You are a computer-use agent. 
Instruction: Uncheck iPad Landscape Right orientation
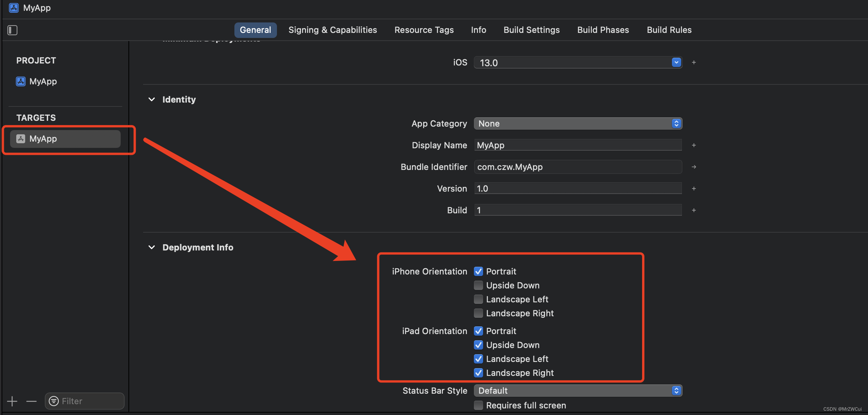478,373
